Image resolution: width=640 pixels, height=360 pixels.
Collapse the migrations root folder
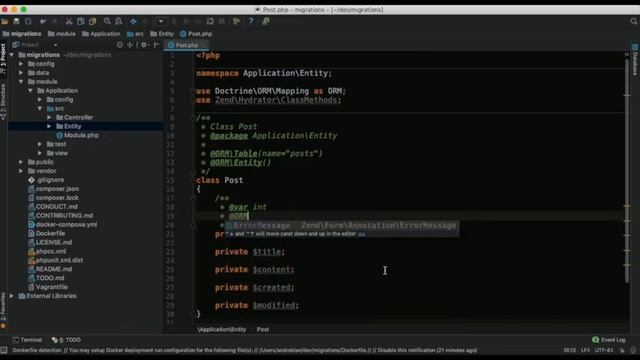click(12, 55)
